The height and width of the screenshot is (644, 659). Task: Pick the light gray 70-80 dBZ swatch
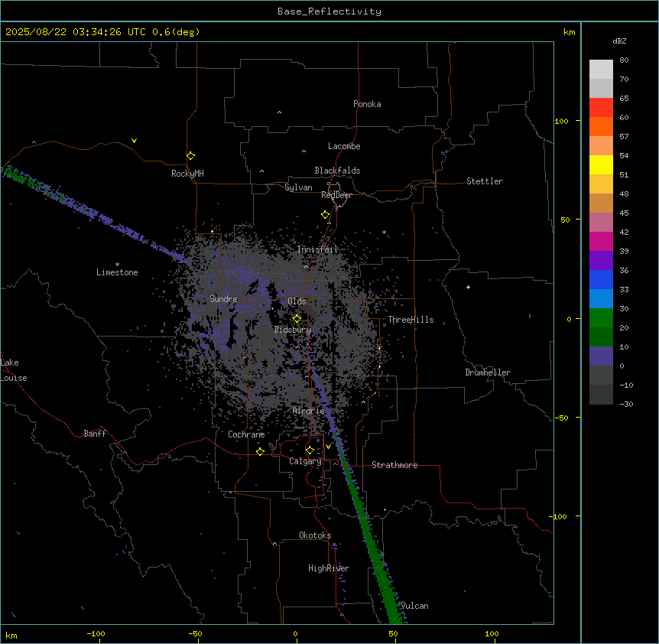(601, 69)
